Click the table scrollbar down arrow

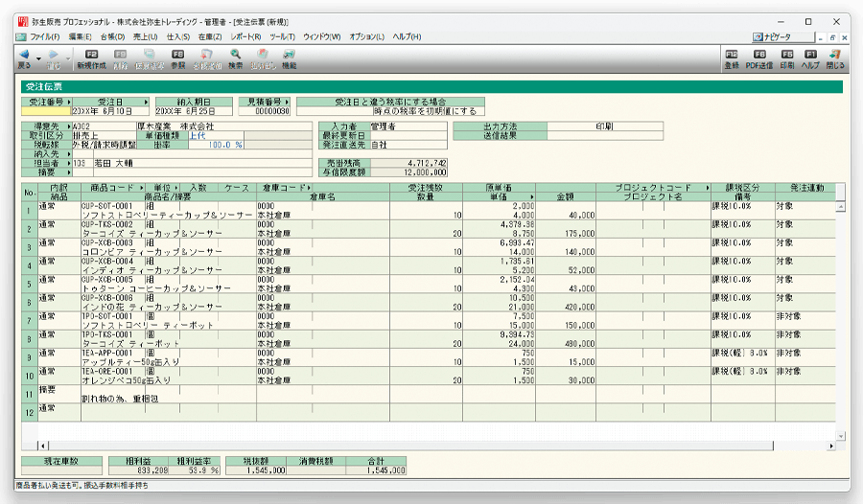pyautogui.click(x=840, y=436)
